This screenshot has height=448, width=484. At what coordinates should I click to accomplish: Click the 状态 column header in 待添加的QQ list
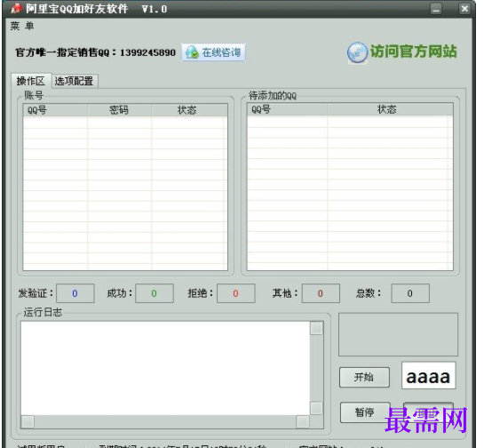tap(390, 109)
